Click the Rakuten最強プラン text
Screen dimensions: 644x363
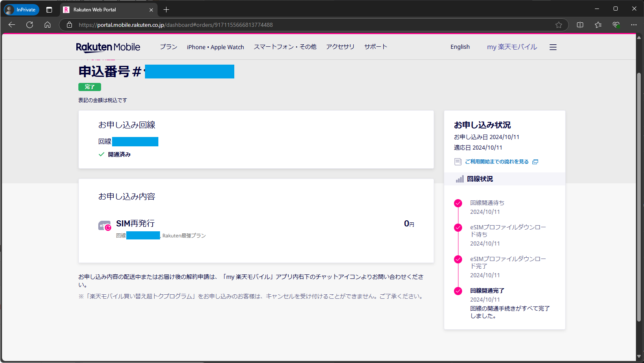pyautogui.click(x=184, y=236)
